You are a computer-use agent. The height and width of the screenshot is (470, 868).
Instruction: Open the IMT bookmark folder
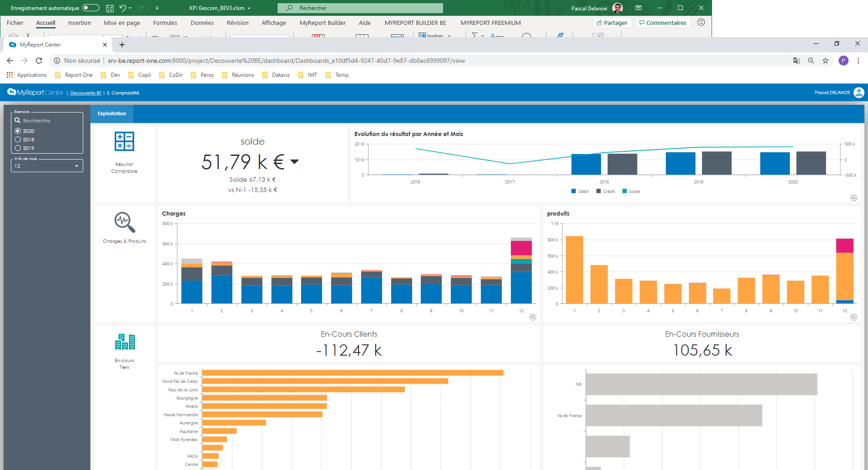tap(307, 75)
